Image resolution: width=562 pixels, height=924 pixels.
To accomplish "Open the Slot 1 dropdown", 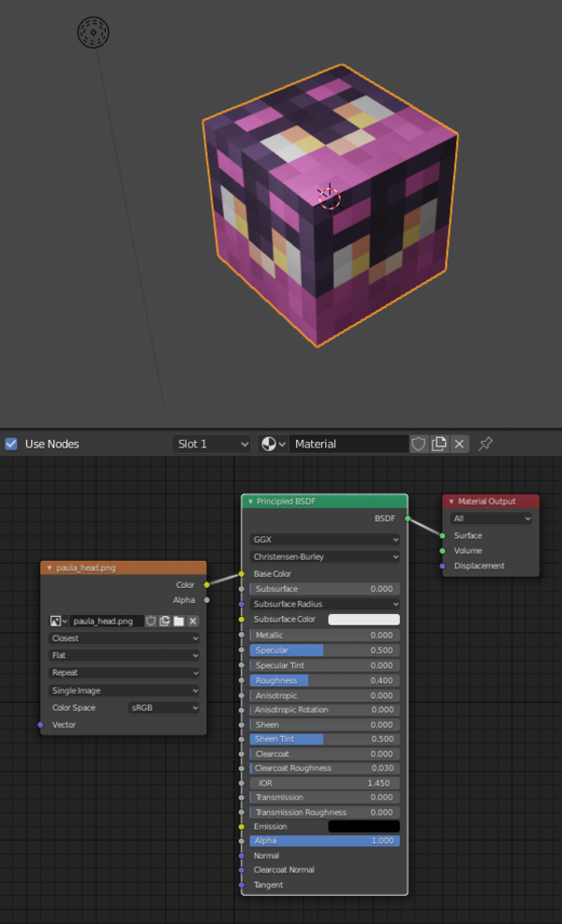I will [x=212, y=444].
